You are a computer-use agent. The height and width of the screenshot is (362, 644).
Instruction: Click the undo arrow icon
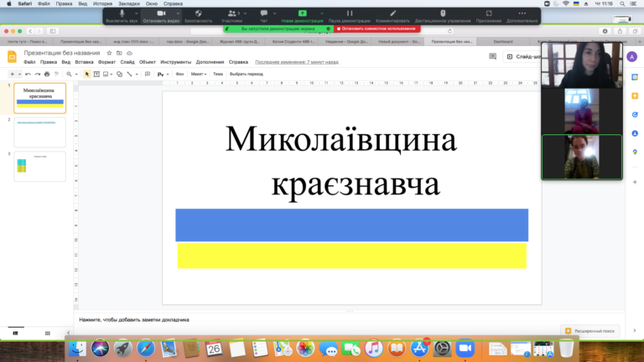click(x=27, y=74)
